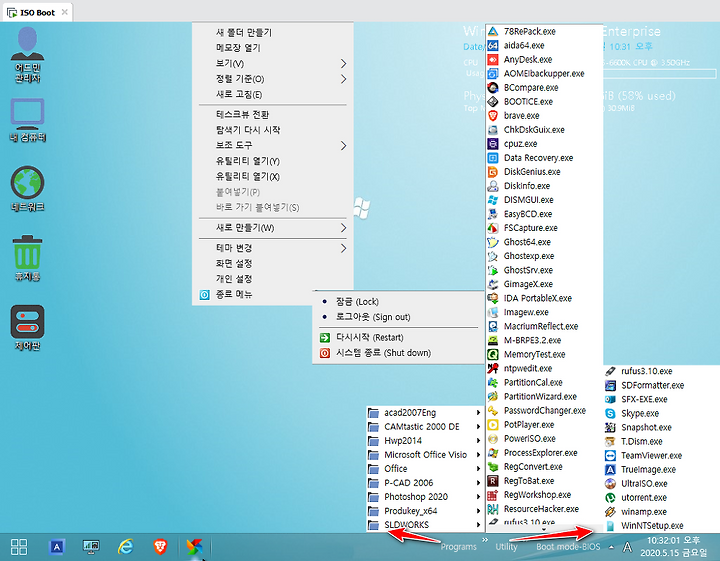Open 화면 설정 from context menu
The image size is (720, 561).
click(x=273, y=264)
